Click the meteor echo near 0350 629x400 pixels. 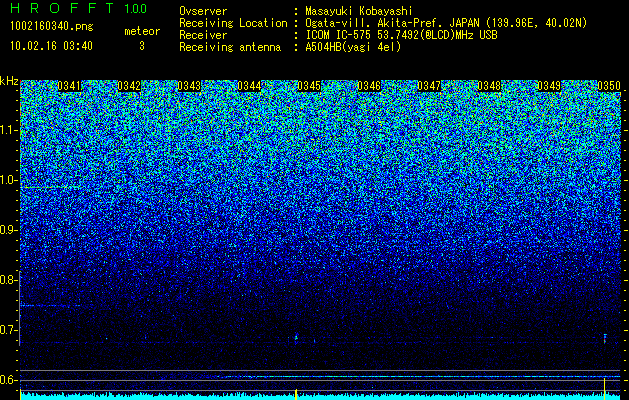pos(605,338)
